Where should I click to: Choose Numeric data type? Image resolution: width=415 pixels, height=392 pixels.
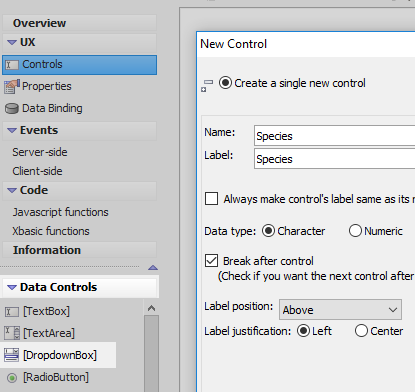(355, 231)
